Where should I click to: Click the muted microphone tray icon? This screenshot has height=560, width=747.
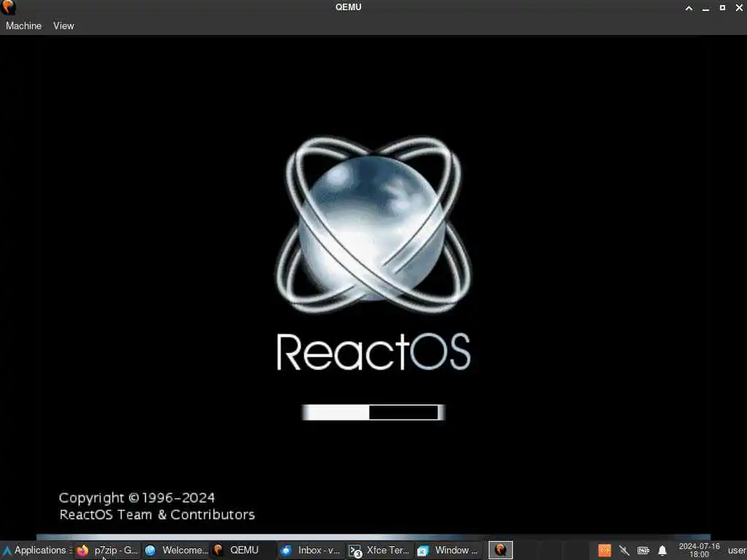tap(624, 551)
